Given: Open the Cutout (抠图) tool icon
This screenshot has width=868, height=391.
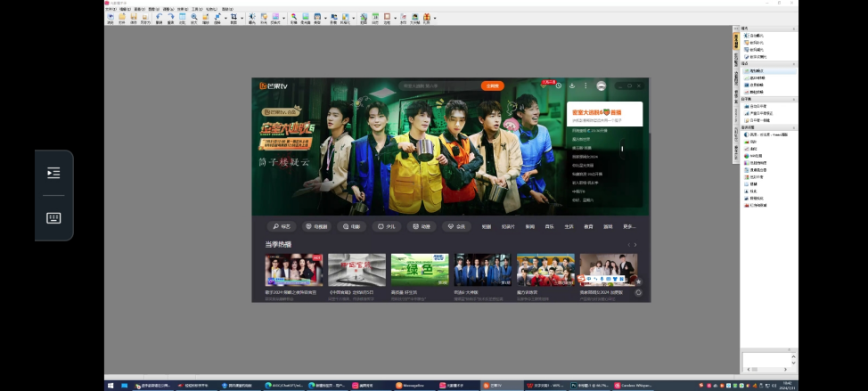Looking at the screenshot, I should (x=364, y=19).
